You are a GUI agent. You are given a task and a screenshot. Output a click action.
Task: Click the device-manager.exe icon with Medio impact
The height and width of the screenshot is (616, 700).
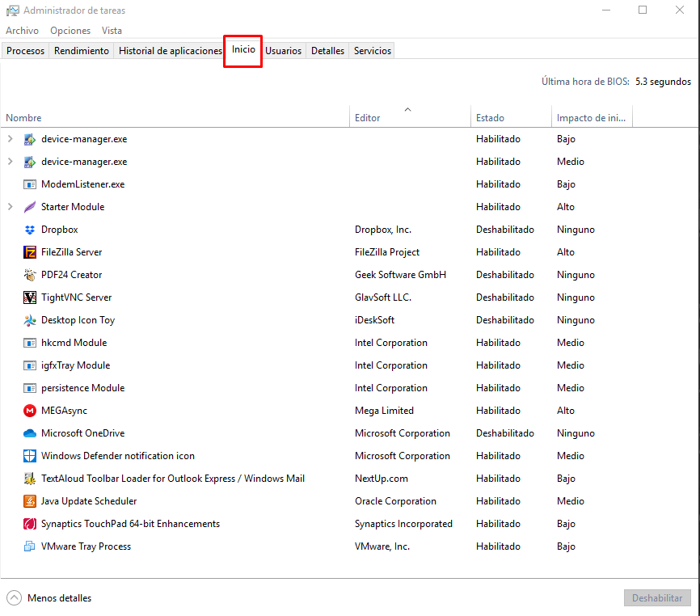coord(29,162)
